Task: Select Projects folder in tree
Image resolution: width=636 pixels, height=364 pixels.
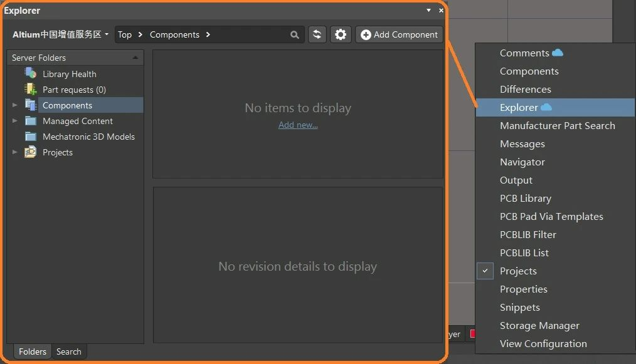Action: 58,152
